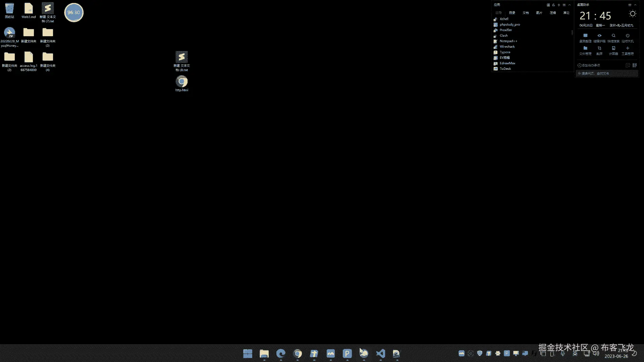Toggle the sun brightness theme icon
Image resolution: width=644 pixels, height=362 pixels.
tap(632, 14)
